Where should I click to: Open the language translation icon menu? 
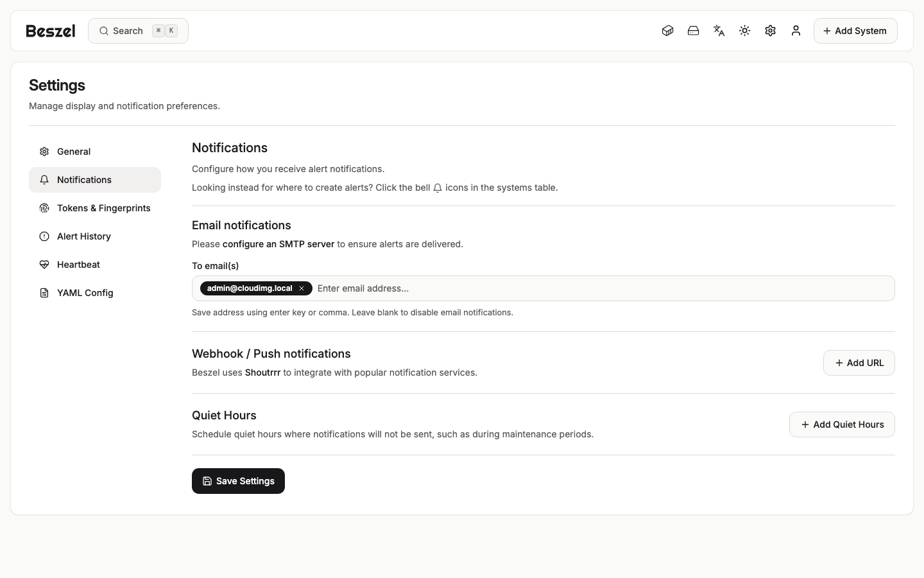719,31
